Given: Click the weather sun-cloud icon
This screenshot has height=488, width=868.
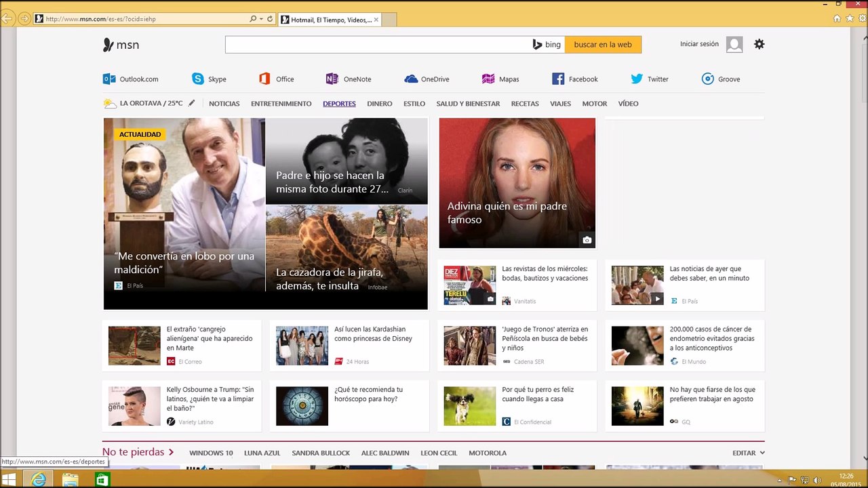Looking at the screenshot, I should pyautogui.click(x=110, y=104).
